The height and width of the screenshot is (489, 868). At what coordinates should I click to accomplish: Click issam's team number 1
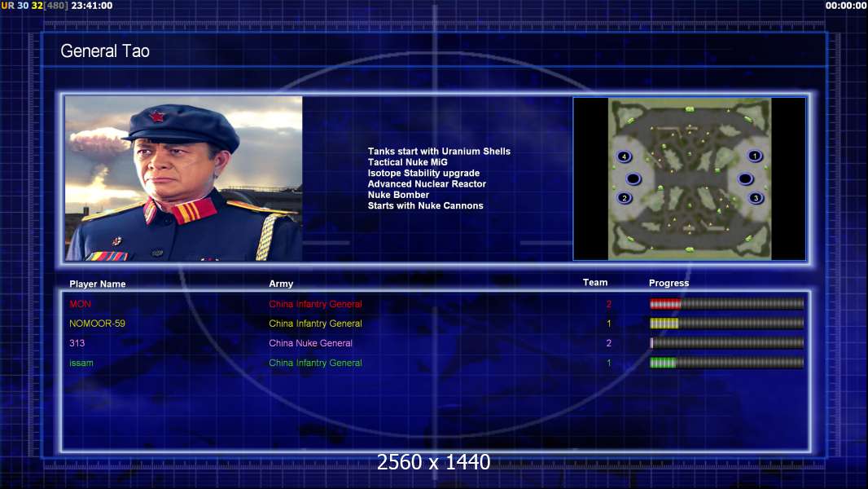tap(609, 363)
